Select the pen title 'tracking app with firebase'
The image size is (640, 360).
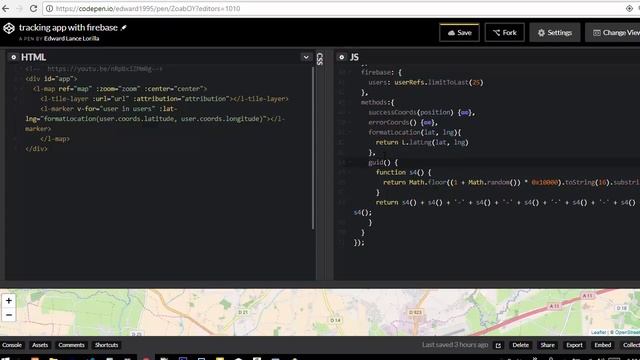tap(68, 28)
